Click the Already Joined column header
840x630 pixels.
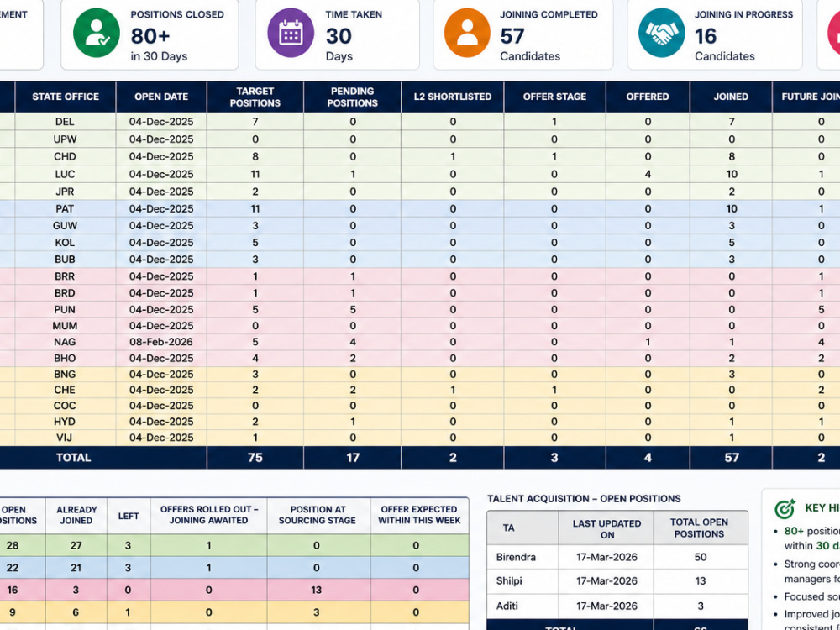point(76,515)
